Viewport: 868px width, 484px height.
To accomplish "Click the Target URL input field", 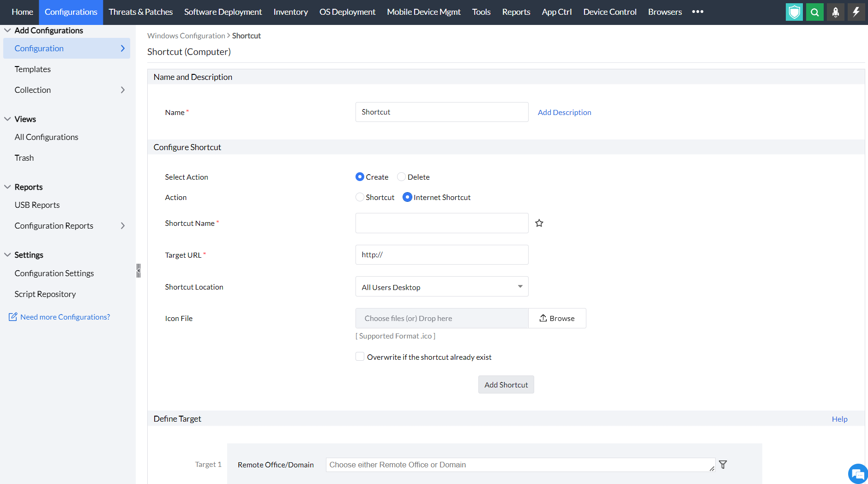I will tap(441, 254).
